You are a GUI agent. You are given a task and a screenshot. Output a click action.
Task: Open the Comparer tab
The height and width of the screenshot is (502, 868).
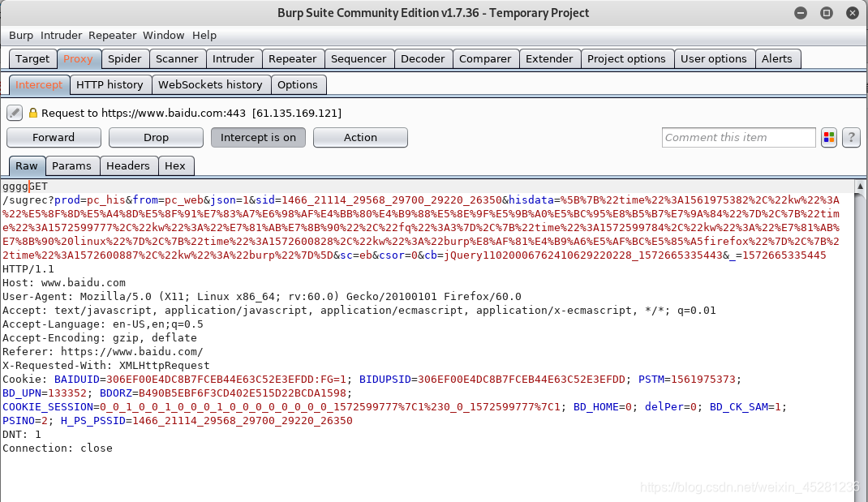[485, 58]
